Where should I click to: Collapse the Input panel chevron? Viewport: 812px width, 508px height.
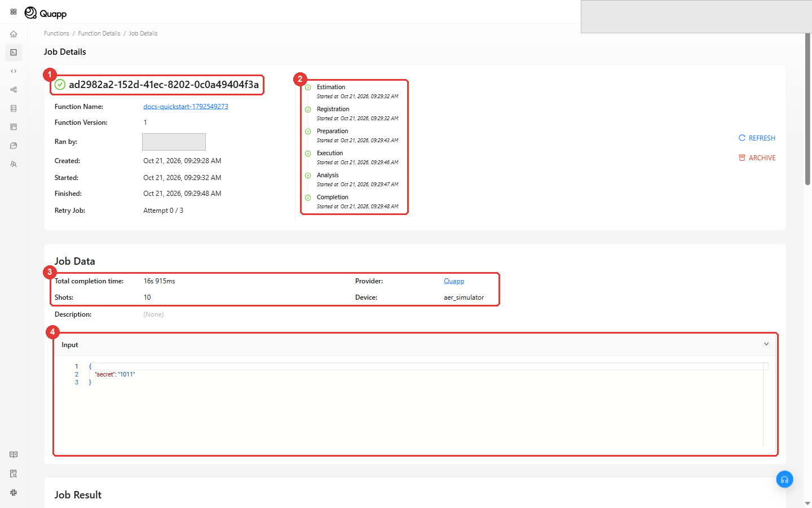pyautogui.click(x=766, y=344)
